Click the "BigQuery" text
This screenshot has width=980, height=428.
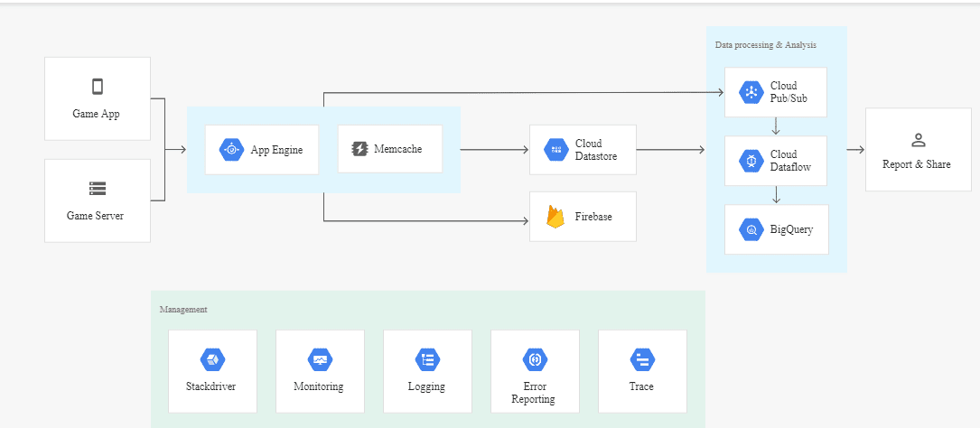pyautogui.click(x=791, y=229)
